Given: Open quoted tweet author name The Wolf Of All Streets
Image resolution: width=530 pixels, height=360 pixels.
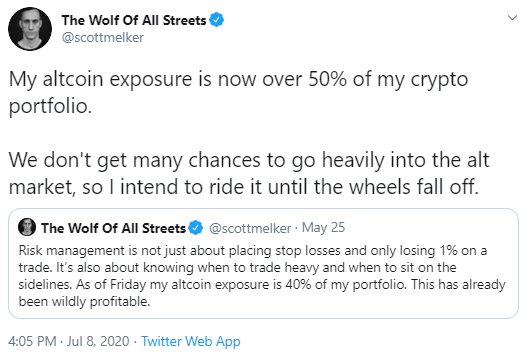Looking at the screenshot, I should point(114,228).
